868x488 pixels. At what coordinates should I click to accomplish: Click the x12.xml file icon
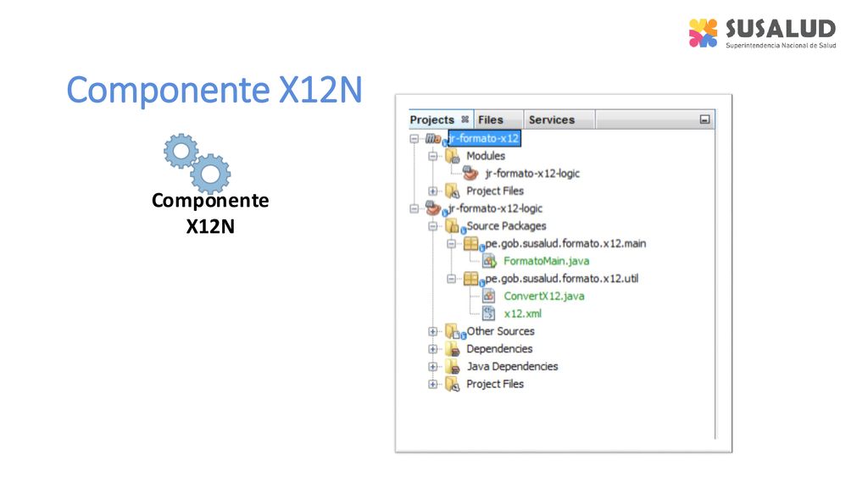tap(489, 313)
